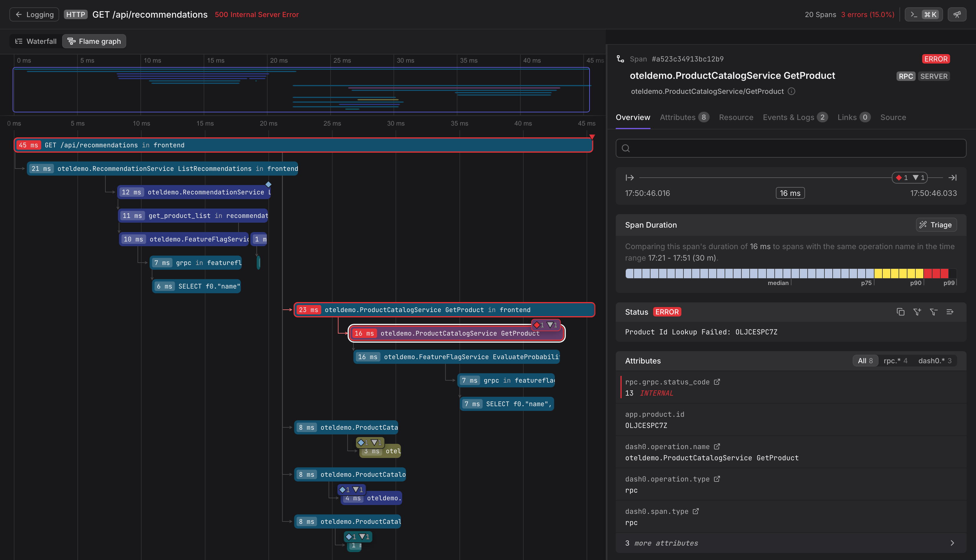This screenshot has width=976, height=560.
Task: Filter attributes by rpc.* group
Action: click(x=895, y=361)
